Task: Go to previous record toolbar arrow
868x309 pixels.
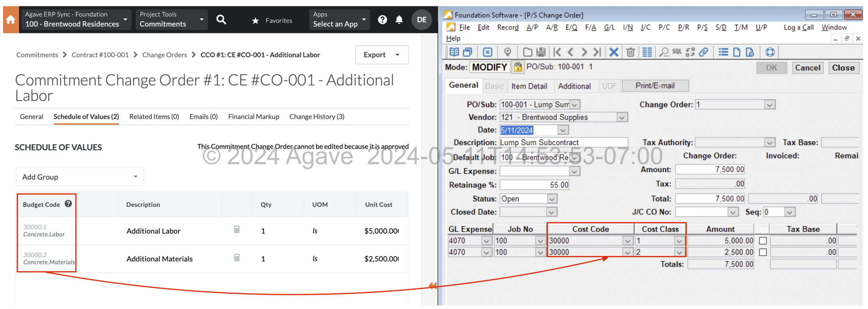Action: [x=571, y=52]
